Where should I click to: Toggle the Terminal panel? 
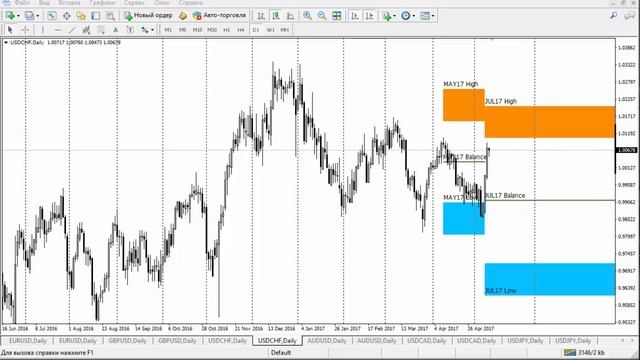point(96,16)
